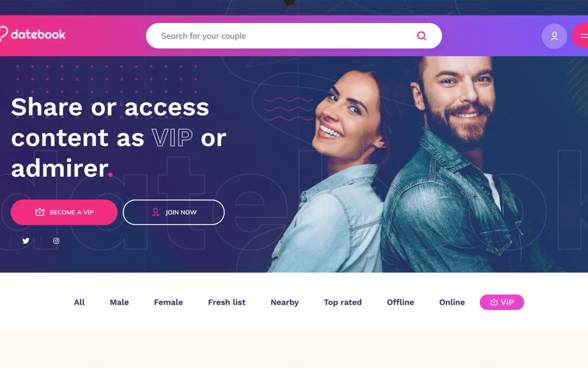Select the Female filter tab
The width and height of the screenshot is (588, 368).
[x=168, y=302]
